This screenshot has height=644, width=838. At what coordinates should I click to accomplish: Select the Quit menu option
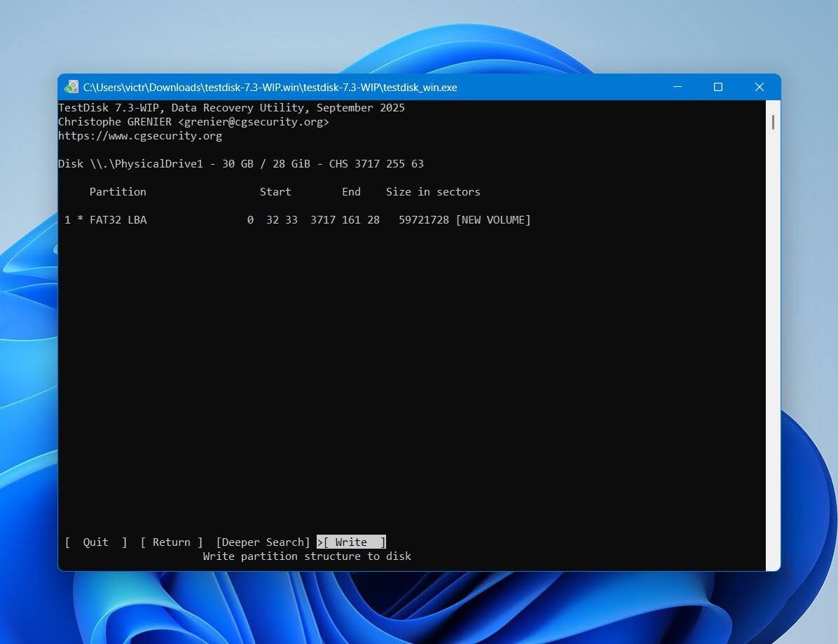[x=96, y=542]
